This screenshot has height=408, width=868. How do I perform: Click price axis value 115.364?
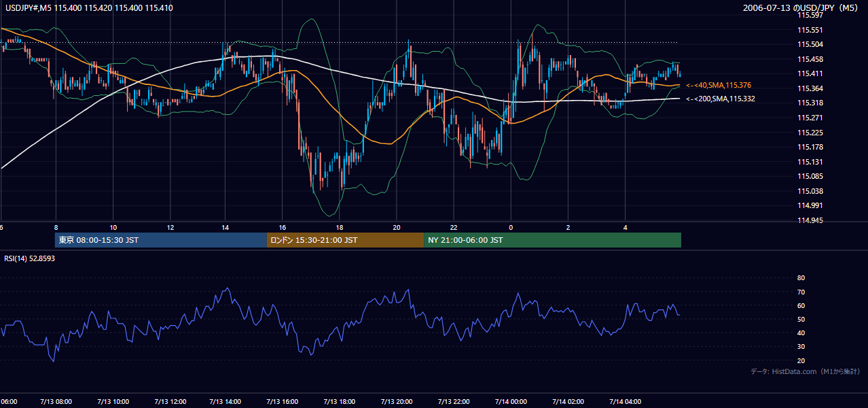click(x=810, y=88)
